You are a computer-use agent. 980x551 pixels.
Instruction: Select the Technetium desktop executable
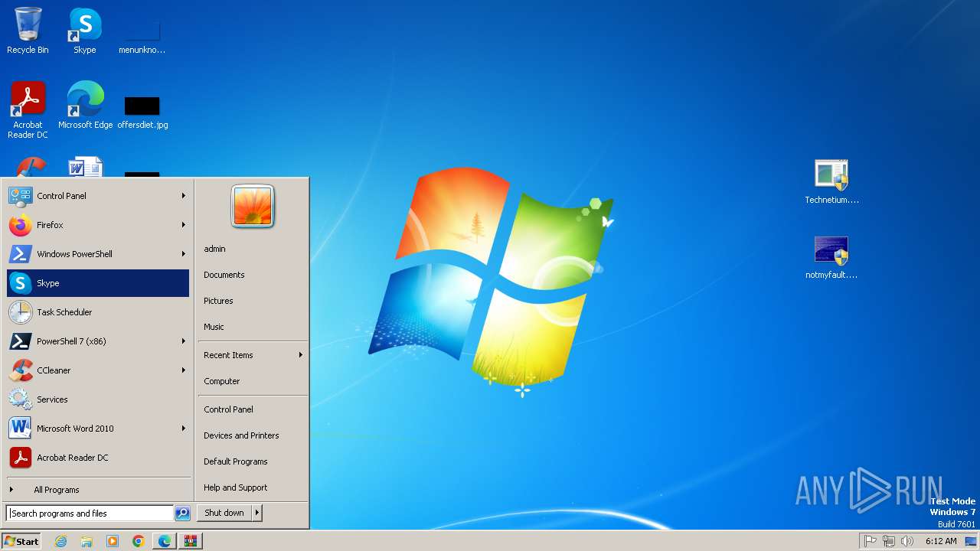[831, 181]
